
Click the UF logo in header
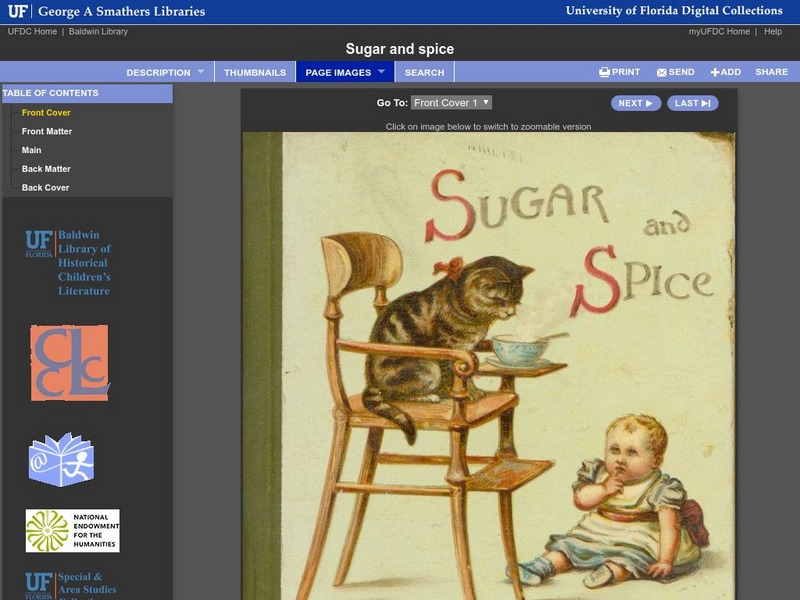click(x=18, y=12)
